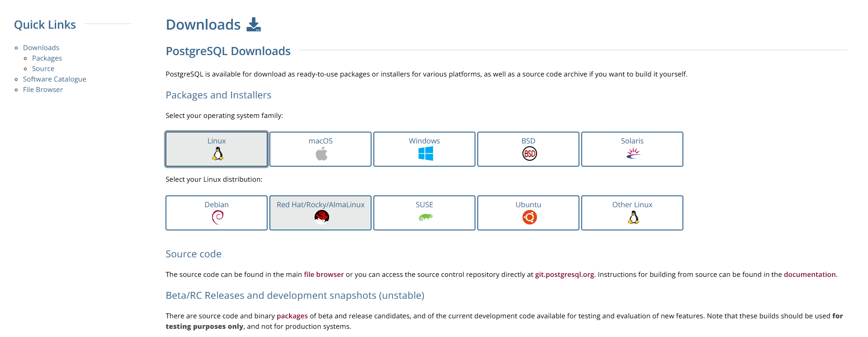Click 'Select your operating system family:' text

(x=224, y=116)
